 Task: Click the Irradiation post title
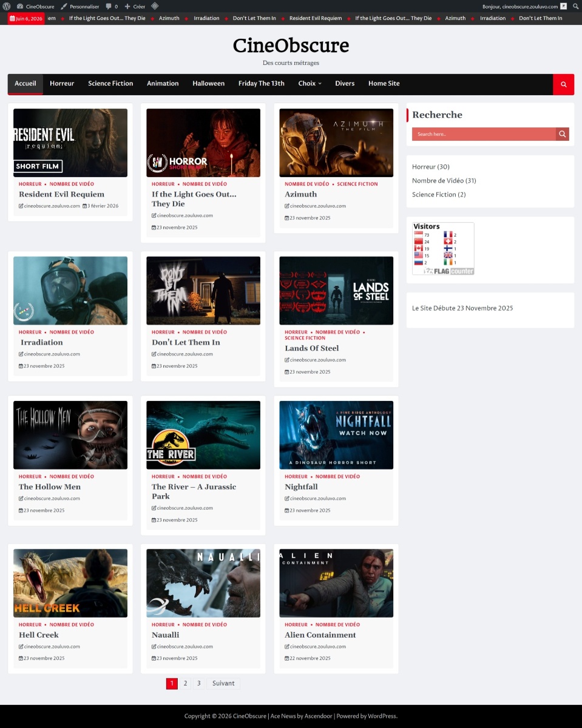coord(42,343)
